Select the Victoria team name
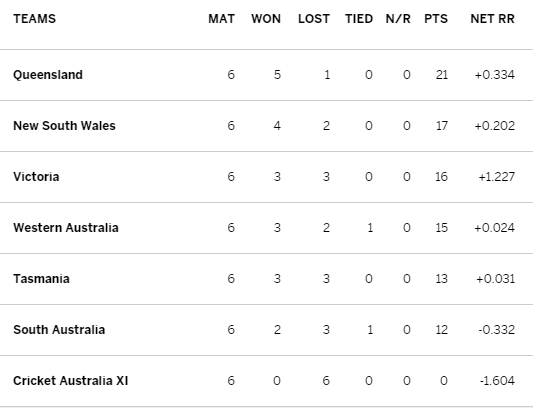Image resolution: width=533 pixels, height=408 pixels. coord(36,177)
